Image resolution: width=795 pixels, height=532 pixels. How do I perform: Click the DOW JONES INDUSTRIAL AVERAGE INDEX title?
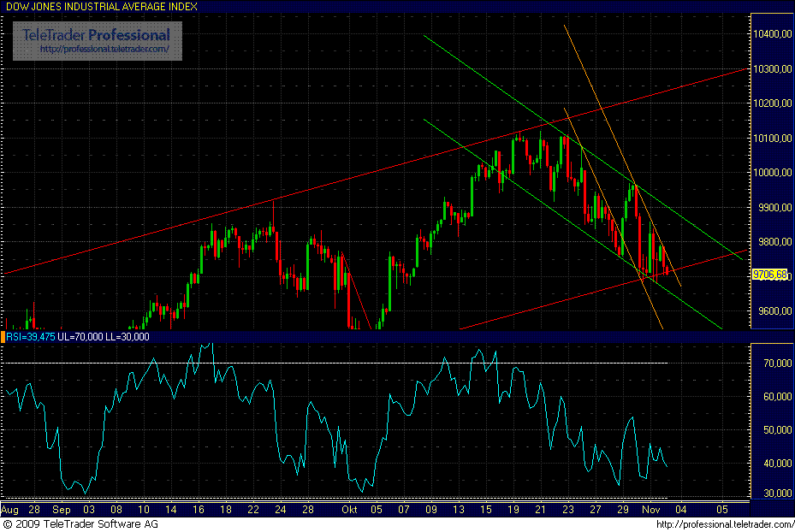click(x=103, y=7)
